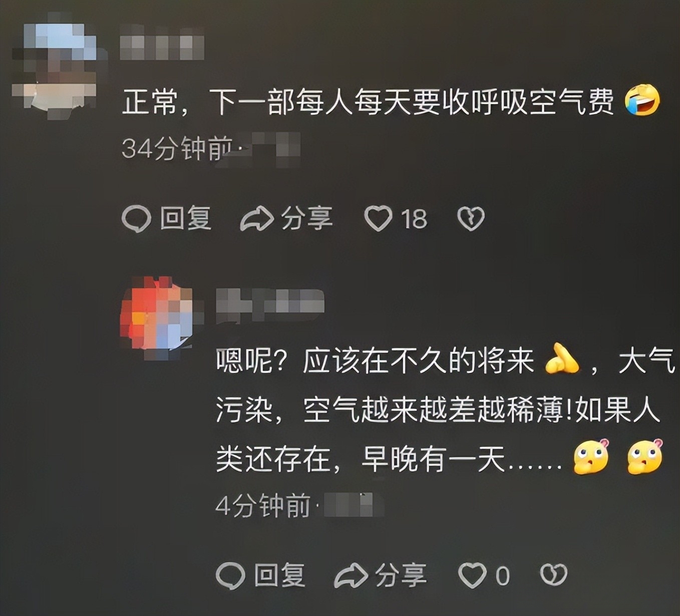Click the 4分钟前 timestamp on the reply
Screen dimensions: 680x616
coord(263,506)
